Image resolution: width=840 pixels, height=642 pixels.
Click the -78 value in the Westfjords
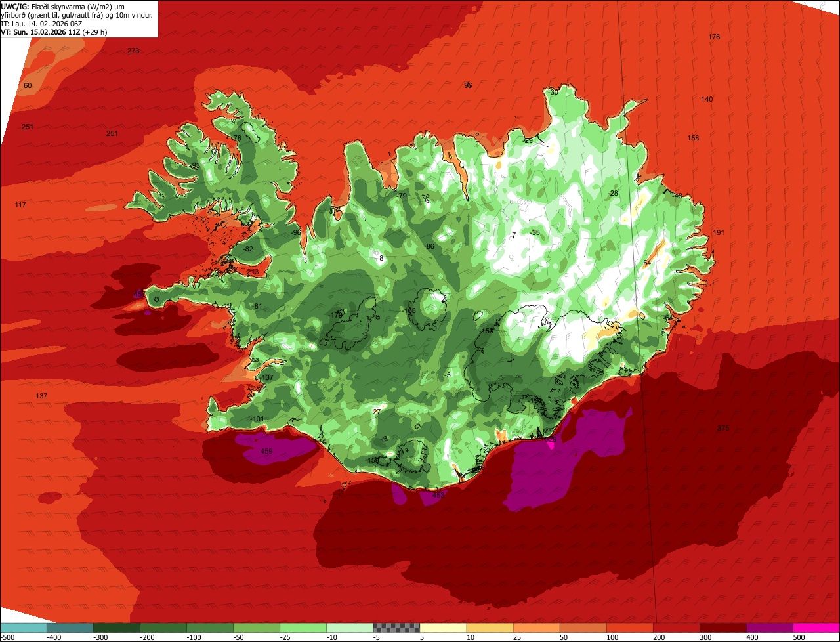click(x=236, y=138)
